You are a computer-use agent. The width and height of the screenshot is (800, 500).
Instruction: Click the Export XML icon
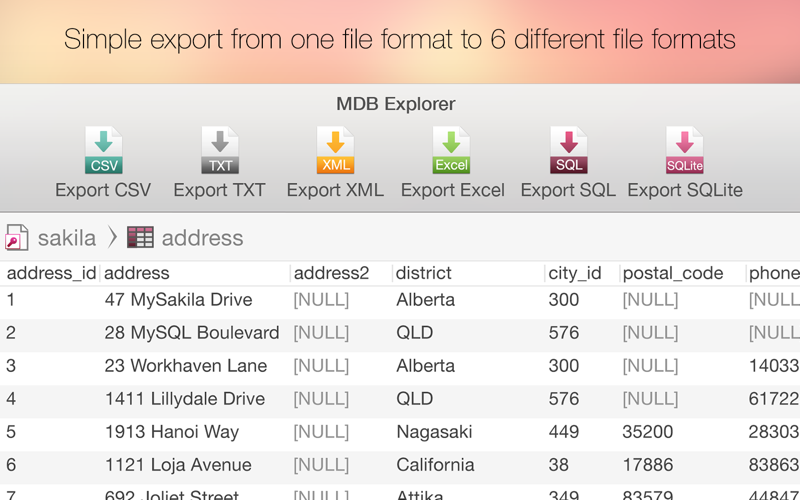pyautogui.click(x=336, y=150)
